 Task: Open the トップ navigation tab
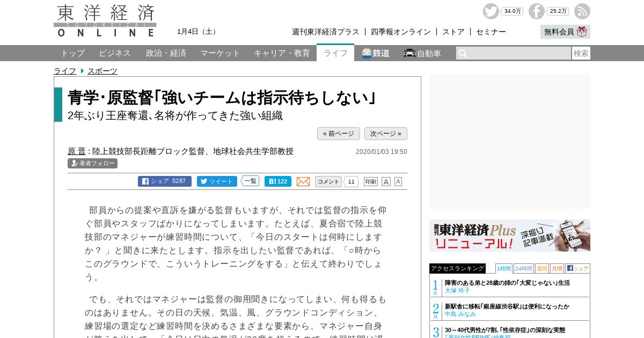click(72, 53)
